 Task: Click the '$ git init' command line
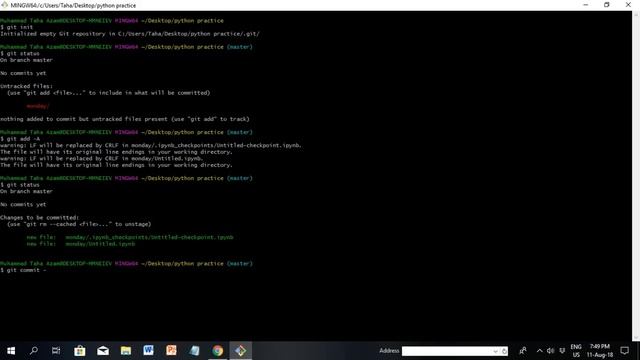(17, 27)
